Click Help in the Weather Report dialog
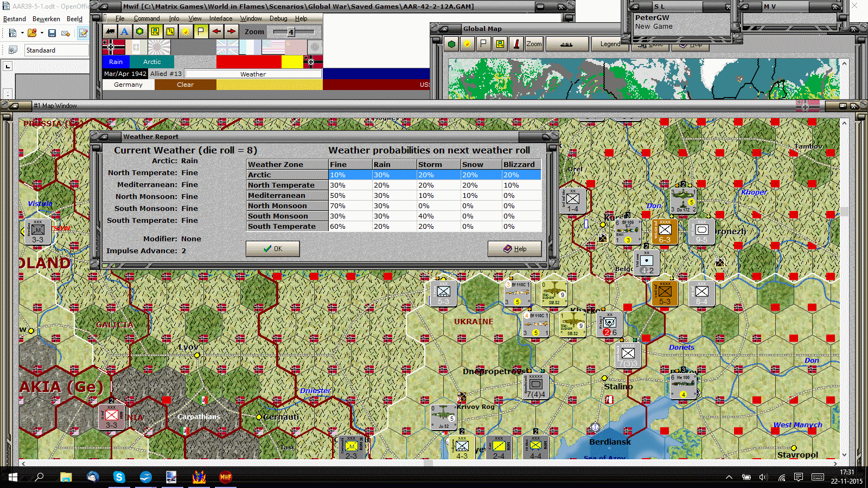This screenshot has width=868, height=488. [x=515, y=249]
